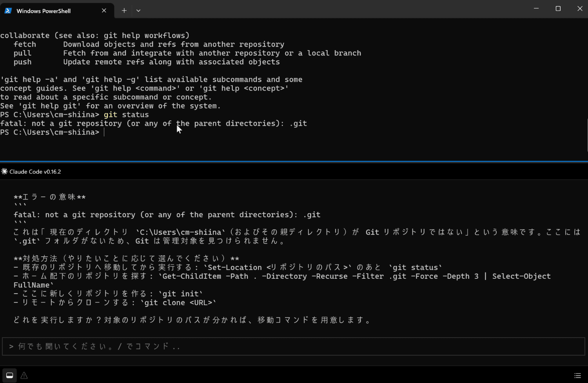The height and width of the screenshot is (383, 588).
Task: Click the 'git status' command text
Action: click(x=126, y=114)
